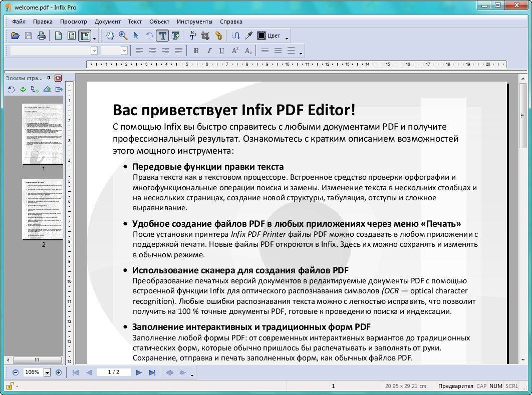Viewport: 532px width, 395px height.
Task: Toggle the highlighted third page layout mode
Action: click(x=85, y=36)
